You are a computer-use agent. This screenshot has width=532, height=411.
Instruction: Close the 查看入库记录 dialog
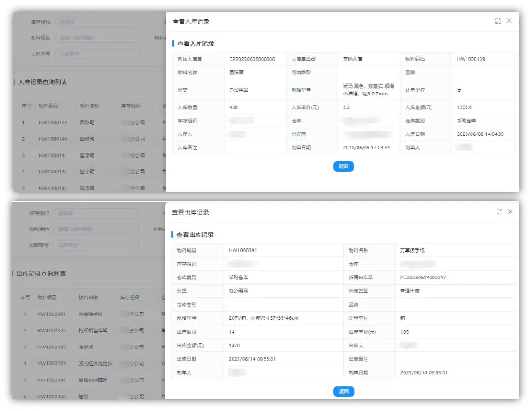509,21
